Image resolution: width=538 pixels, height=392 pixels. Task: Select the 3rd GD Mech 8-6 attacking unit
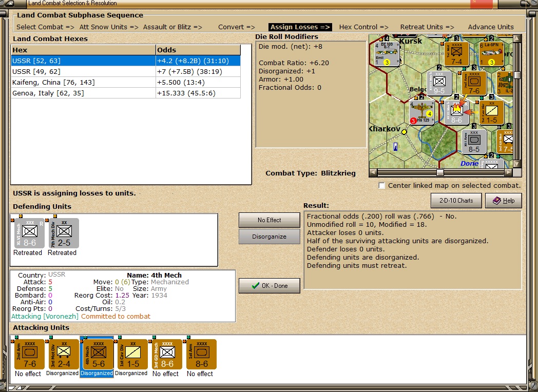167,355
